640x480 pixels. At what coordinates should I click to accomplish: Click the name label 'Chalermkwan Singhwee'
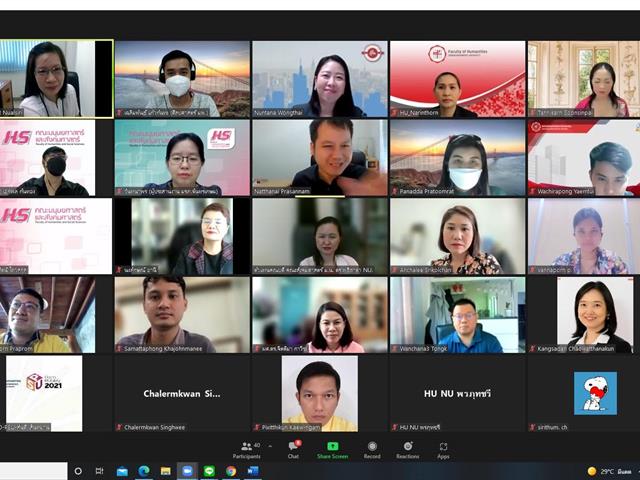[x=154, y=427]
